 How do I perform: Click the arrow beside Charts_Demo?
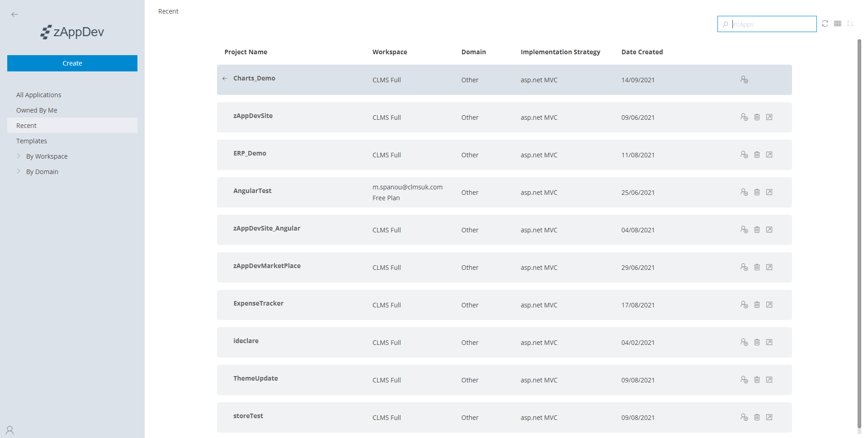click(x=225, y=79)
